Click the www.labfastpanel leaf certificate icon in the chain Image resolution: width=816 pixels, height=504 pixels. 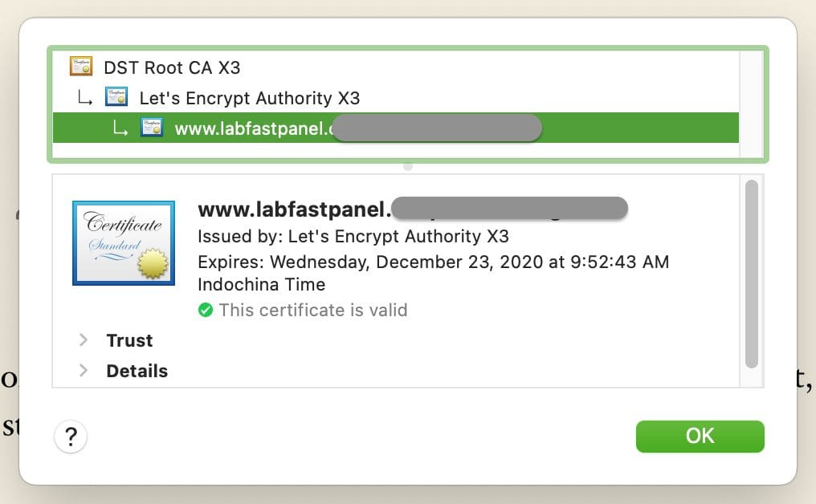coord(152,128)
